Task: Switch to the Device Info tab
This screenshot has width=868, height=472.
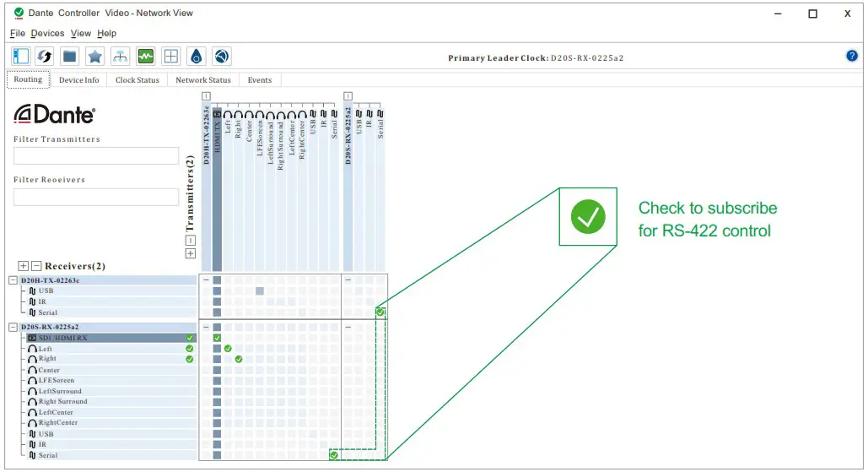Action: point(79,79)
